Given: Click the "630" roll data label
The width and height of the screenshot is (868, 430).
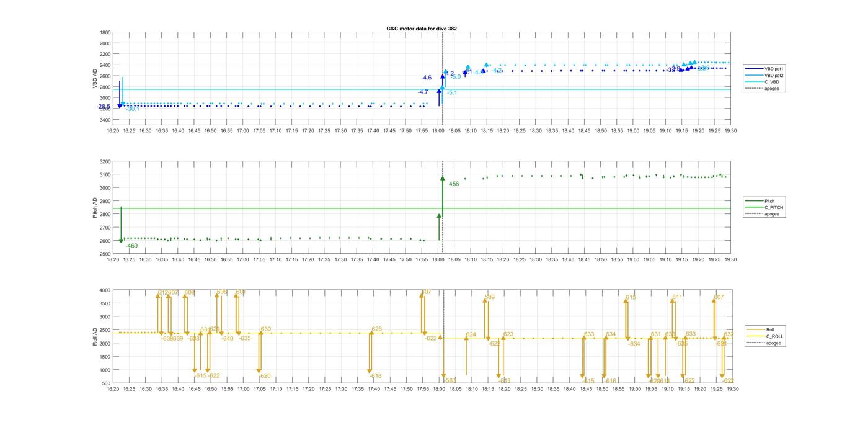Looking at the screenshot, I should 266,329.
